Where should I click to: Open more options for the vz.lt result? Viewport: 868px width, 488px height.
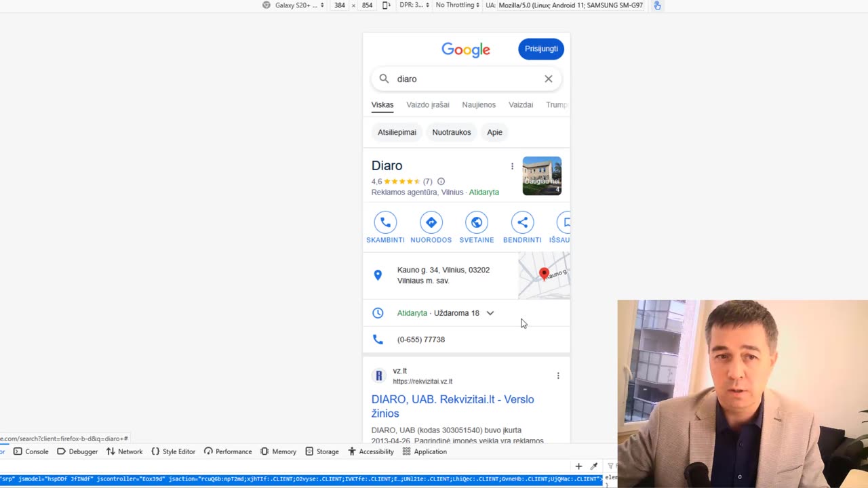[x=558, y=375]
